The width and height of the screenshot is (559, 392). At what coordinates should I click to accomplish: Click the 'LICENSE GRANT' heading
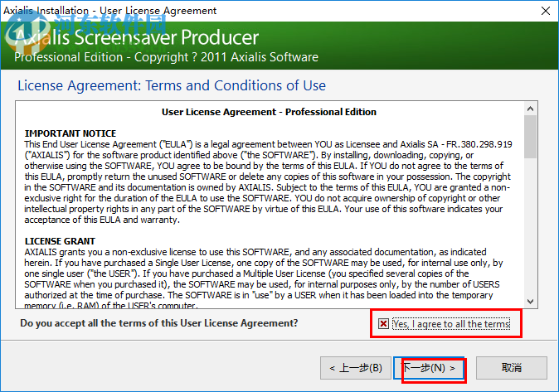coord(60,241)
